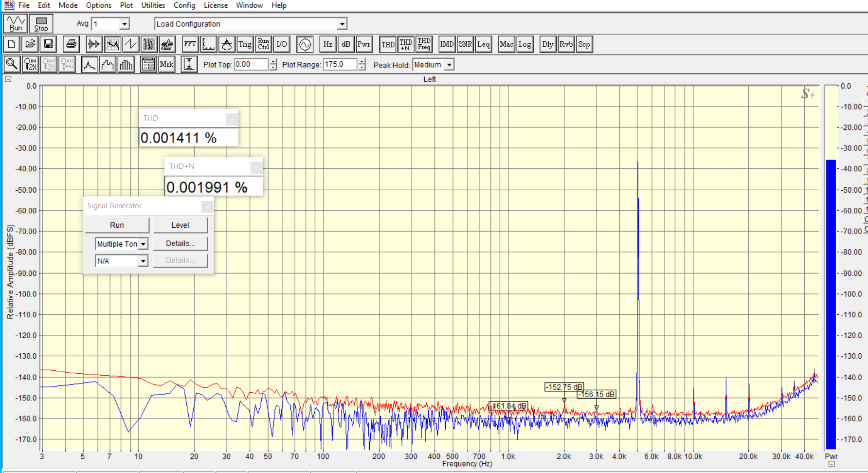Toggle the dB peak amplitude display

pos(346,44)
